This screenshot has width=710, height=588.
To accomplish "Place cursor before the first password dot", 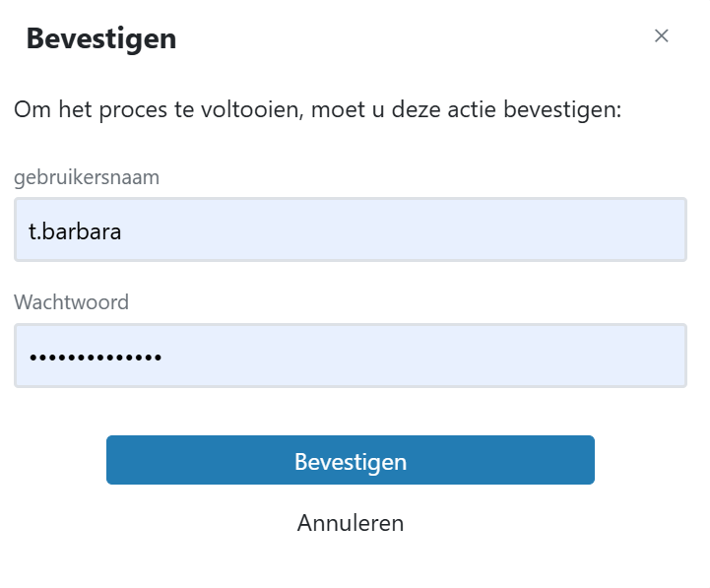I will (x=29, y=357).
